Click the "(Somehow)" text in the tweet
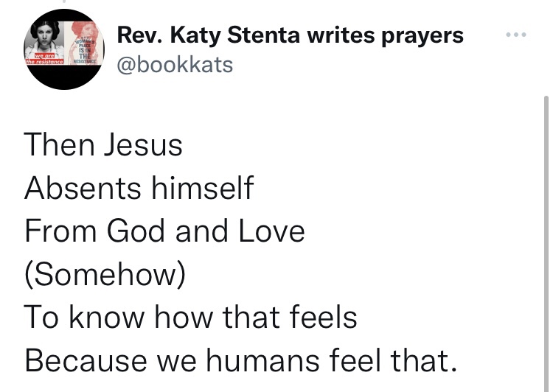 point(104,275)
